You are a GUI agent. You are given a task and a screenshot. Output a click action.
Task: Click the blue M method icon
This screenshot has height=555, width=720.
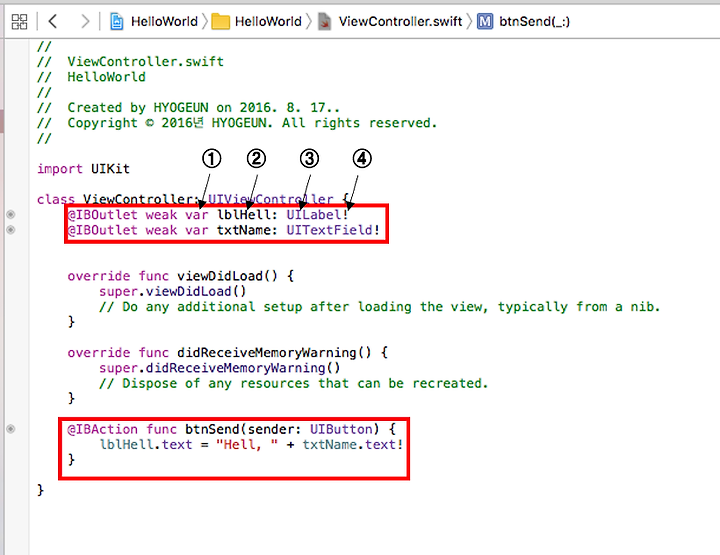point(485,22)
